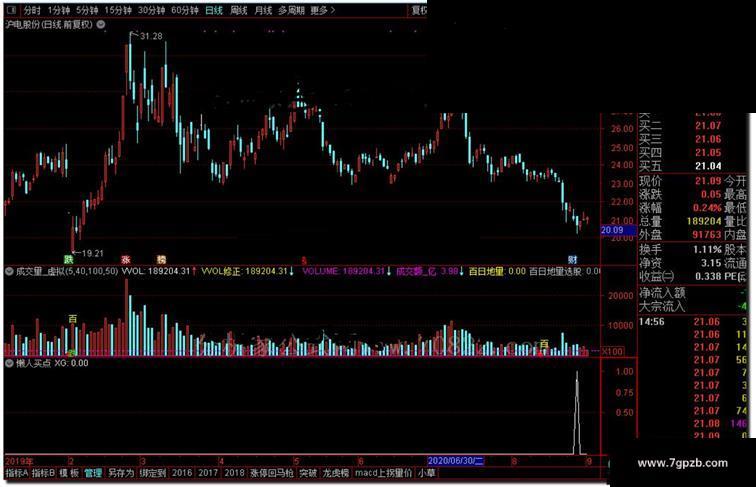Click the 外盘 value 91763

point(707,235)
